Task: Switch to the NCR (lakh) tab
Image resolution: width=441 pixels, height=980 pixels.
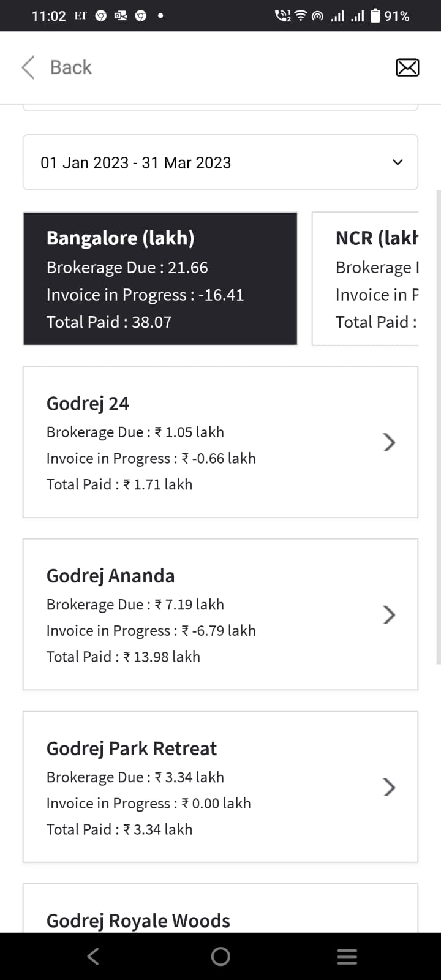Action: coord(366,279)
